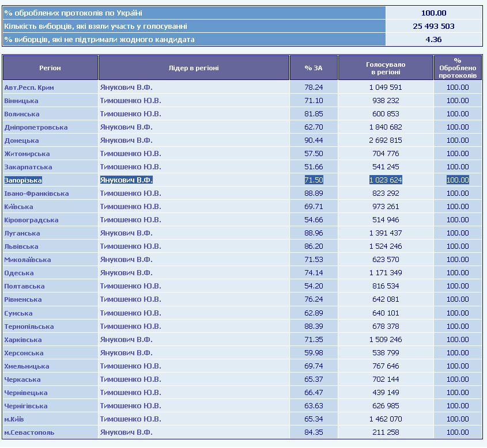Select the Донецька region row
487x448 pixels.
pyautogui.click(x=21, y=141)
